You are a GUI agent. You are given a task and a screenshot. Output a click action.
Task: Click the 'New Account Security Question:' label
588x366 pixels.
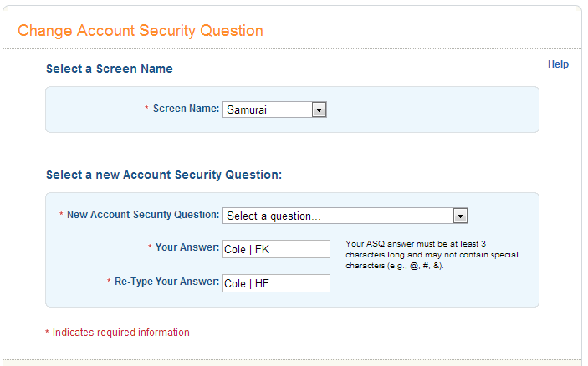(143, 215)
